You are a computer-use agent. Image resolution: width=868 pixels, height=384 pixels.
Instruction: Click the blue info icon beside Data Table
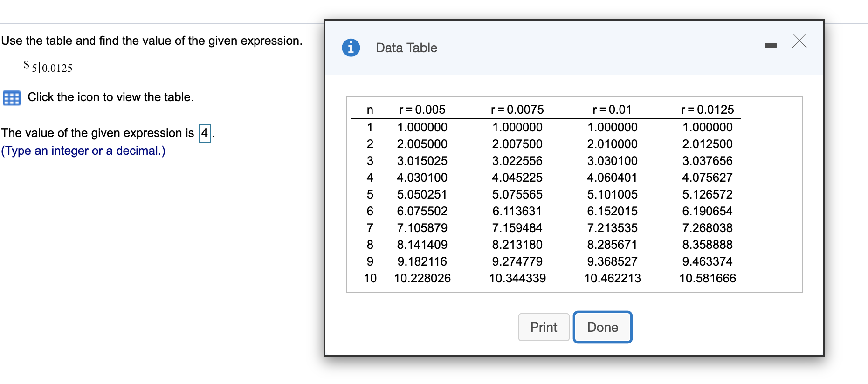click(x=351, y=48)
